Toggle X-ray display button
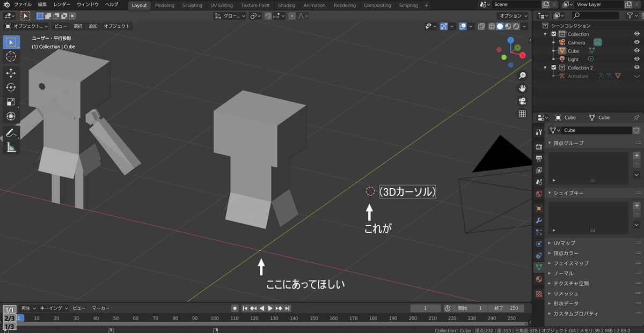644x333 pixels. 481,26
